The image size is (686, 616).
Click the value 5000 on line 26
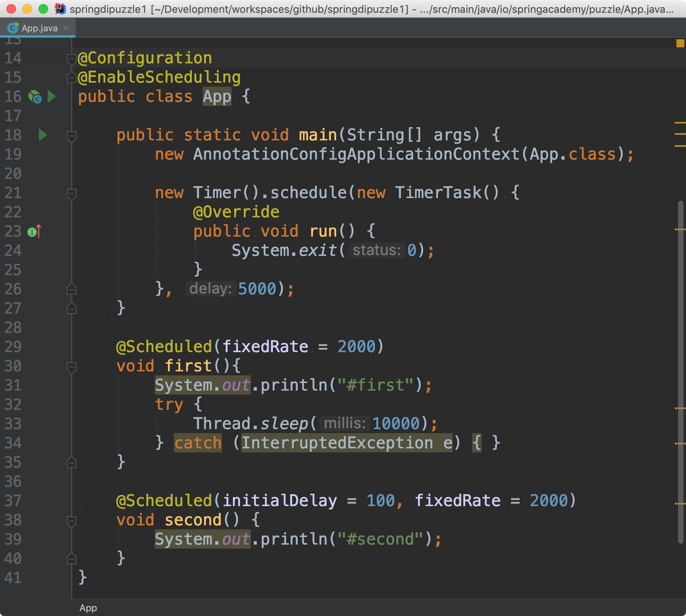click(257, 289)
